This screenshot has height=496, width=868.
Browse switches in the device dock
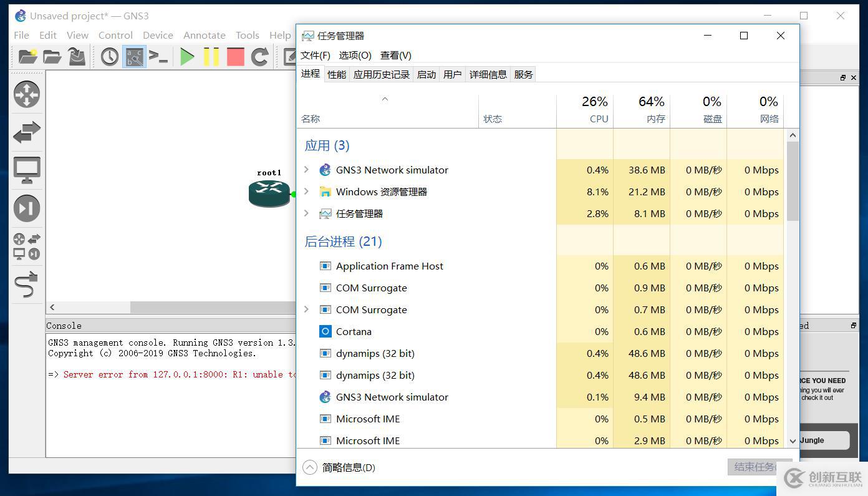27,132
